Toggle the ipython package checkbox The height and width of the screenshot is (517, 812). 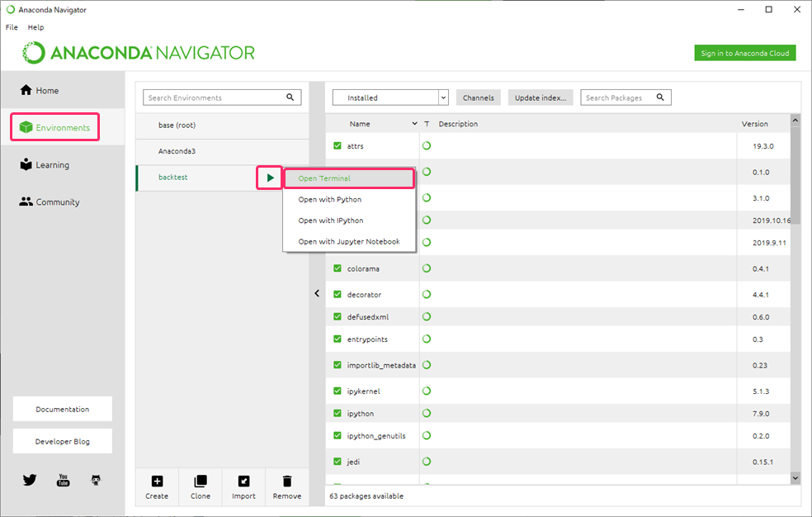338,413
